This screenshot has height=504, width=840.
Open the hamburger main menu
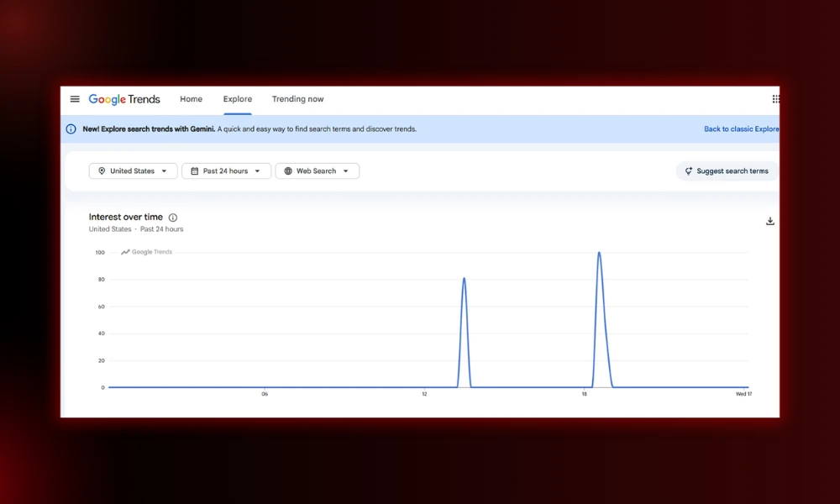(75, 99)
